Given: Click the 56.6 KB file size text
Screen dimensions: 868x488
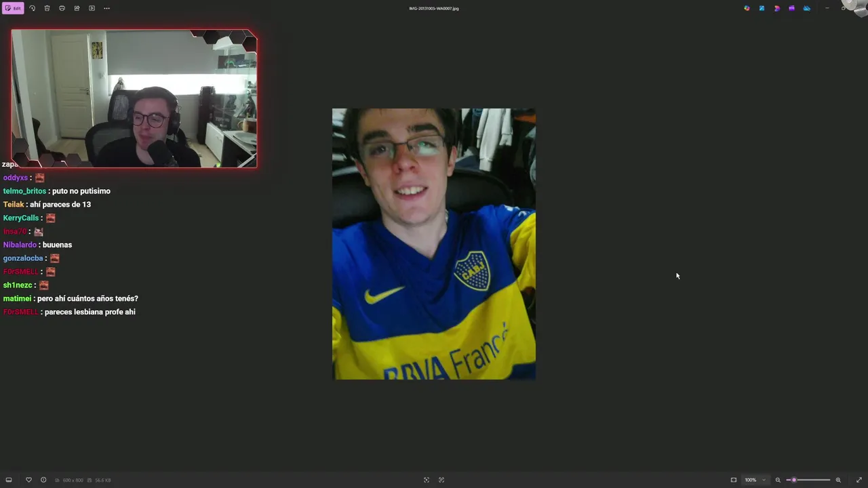Looking at the screenshot, I should [x=103, y=480].
